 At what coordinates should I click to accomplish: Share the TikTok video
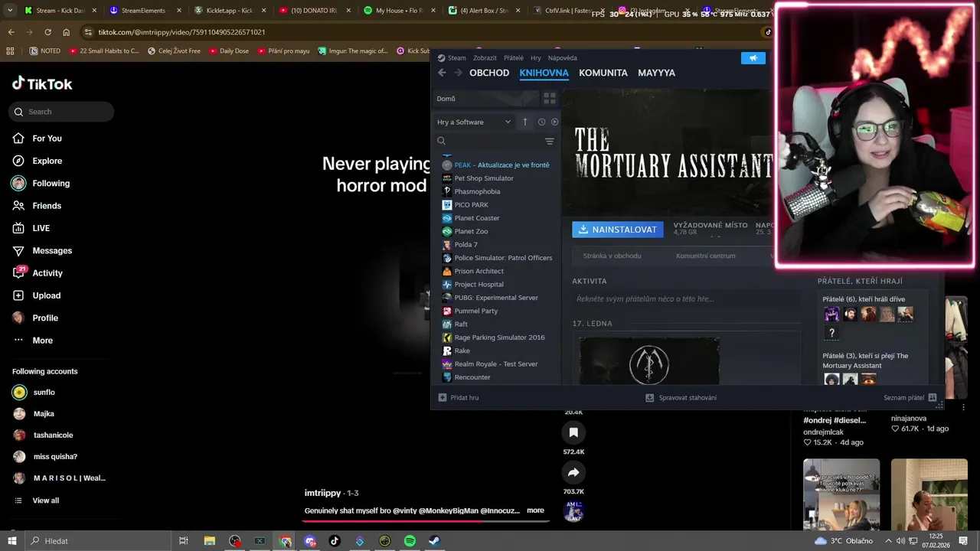click(x=573, y=472)
